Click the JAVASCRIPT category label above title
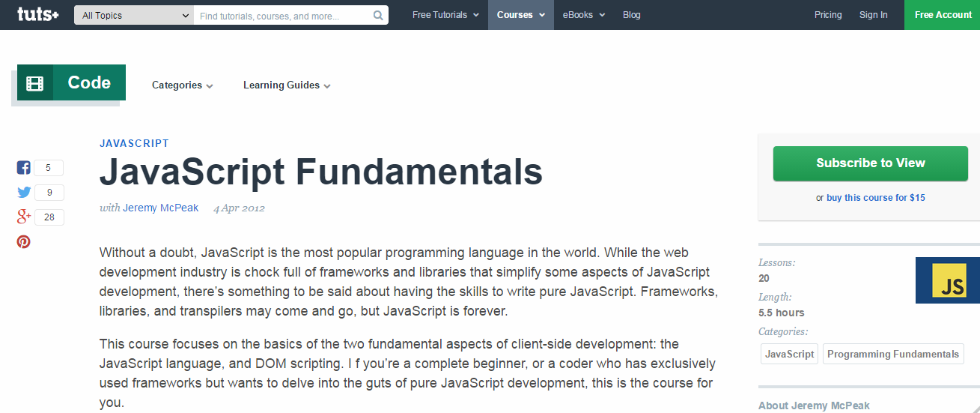Image resolution: width=980 pixels, height=413 pixels. [135, 143]
